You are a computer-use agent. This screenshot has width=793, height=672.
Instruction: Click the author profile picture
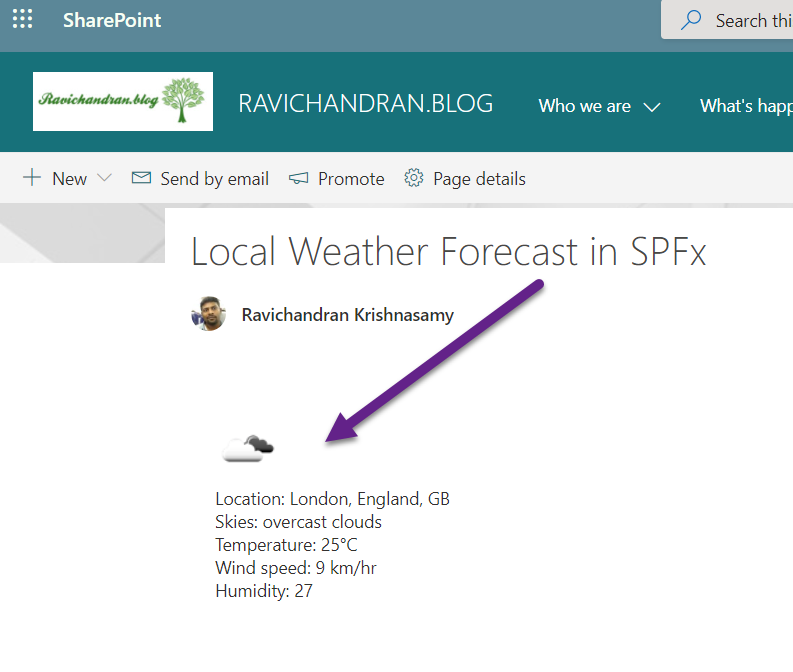tap(208, 315)
